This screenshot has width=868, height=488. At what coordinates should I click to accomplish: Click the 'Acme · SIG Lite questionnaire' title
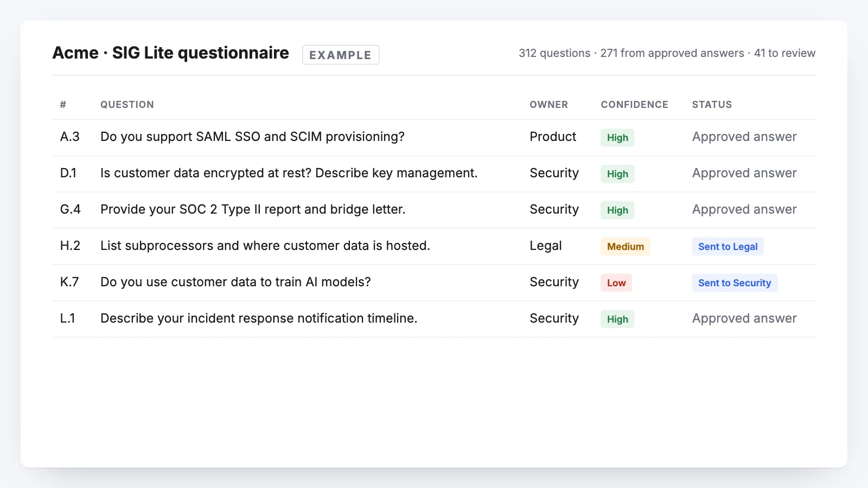[170, 53]
